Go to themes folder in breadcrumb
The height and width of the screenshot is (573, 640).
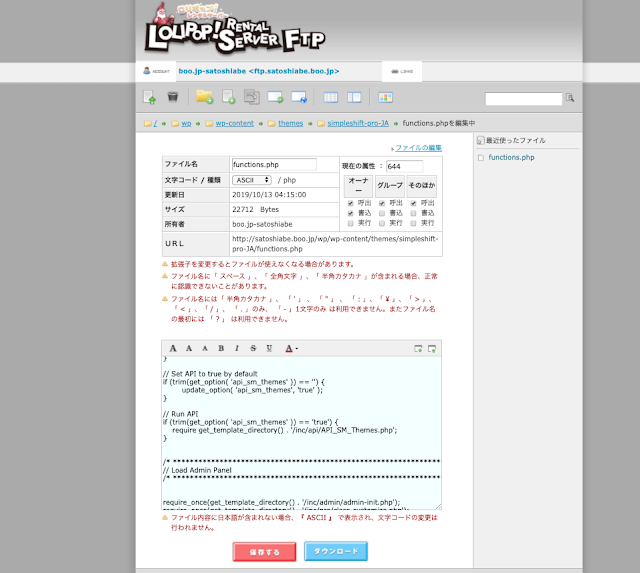coord(290,123)
